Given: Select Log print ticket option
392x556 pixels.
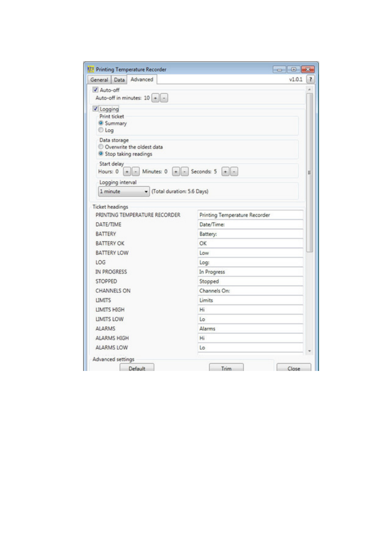Looking at the screenshot, I should [x=101, y=130].
